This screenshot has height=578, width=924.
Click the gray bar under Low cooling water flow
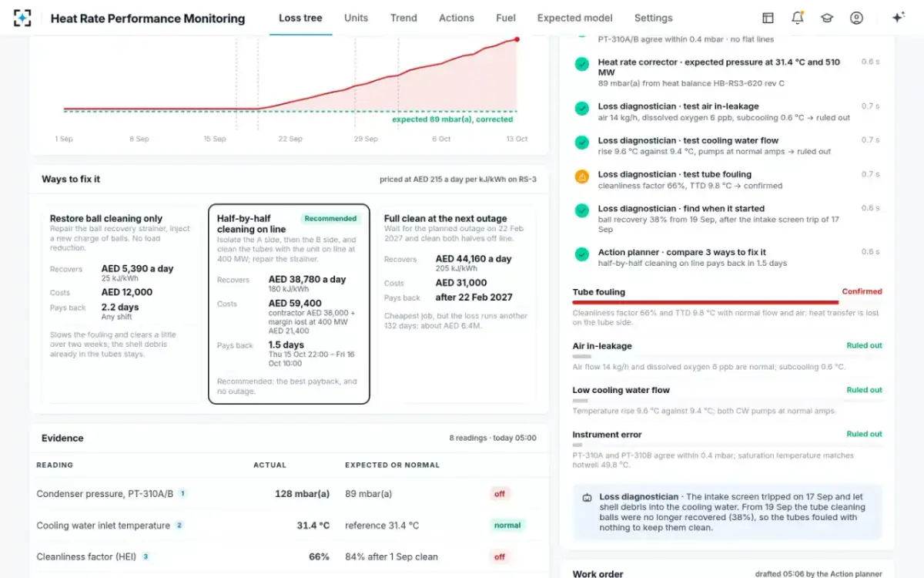tap(581, 401)
